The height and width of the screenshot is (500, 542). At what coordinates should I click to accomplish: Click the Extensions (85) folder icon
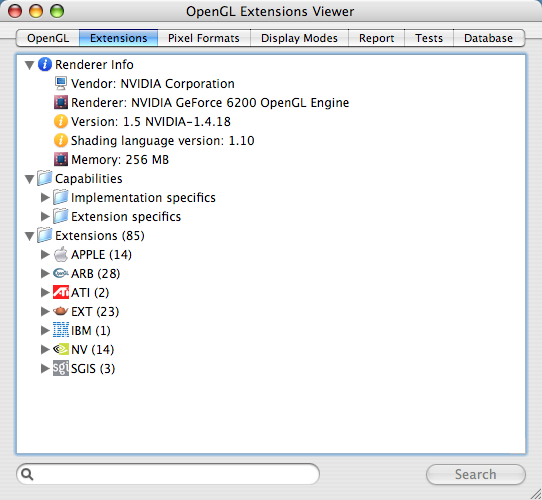[x=45, y=235]
